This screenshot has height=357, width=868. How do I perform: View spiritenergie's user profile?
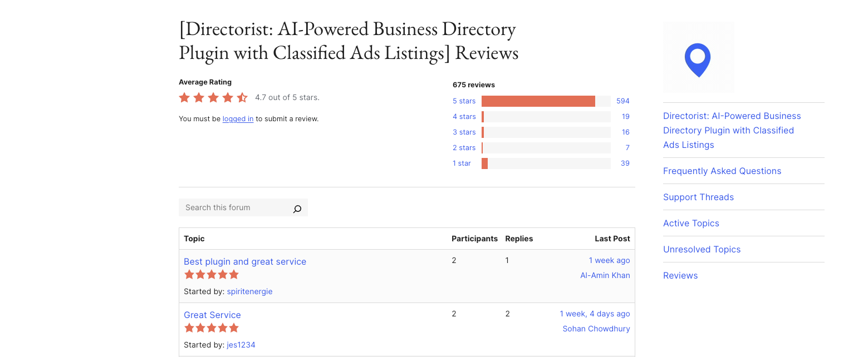(x=249, y=291)
